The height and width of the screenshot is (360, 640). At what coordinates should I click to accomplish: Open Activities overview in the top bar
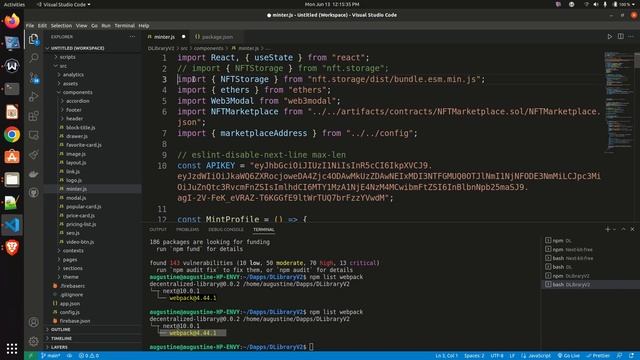(14, 4)
